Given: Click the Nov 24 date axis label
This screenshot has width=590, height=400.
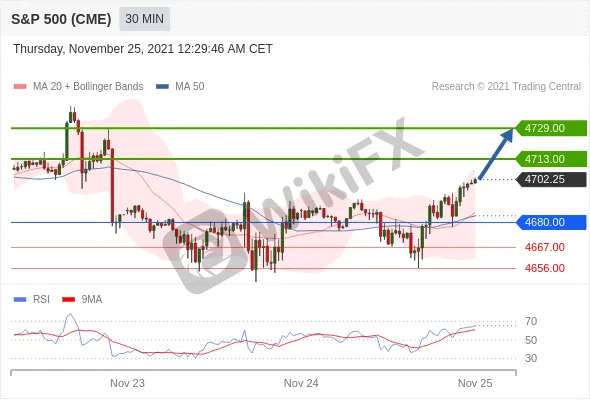Looking at the screenshot, I should (301, 383).
